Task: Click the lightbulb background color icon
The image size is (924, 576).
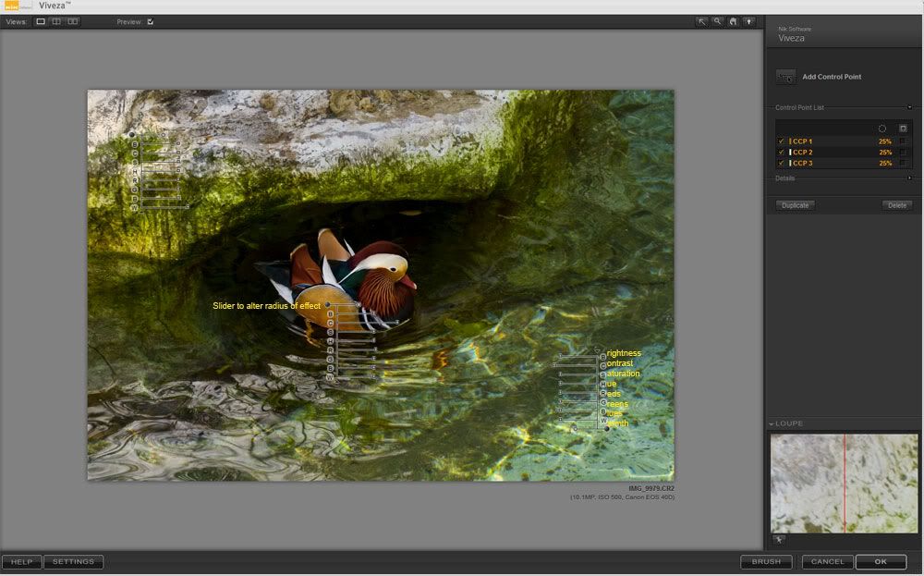Action: pyautogui.click(x=748, y=21)
